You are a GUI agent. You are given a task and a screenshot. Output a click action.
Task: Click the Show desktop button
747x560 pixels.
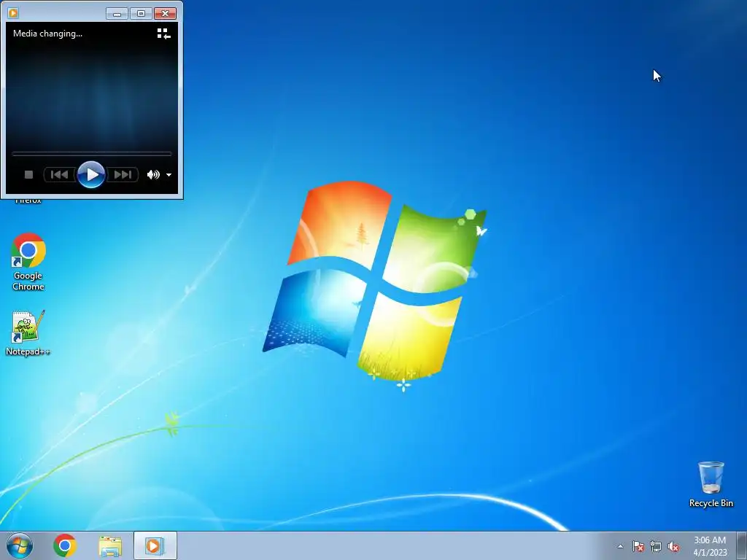point(742,545)
